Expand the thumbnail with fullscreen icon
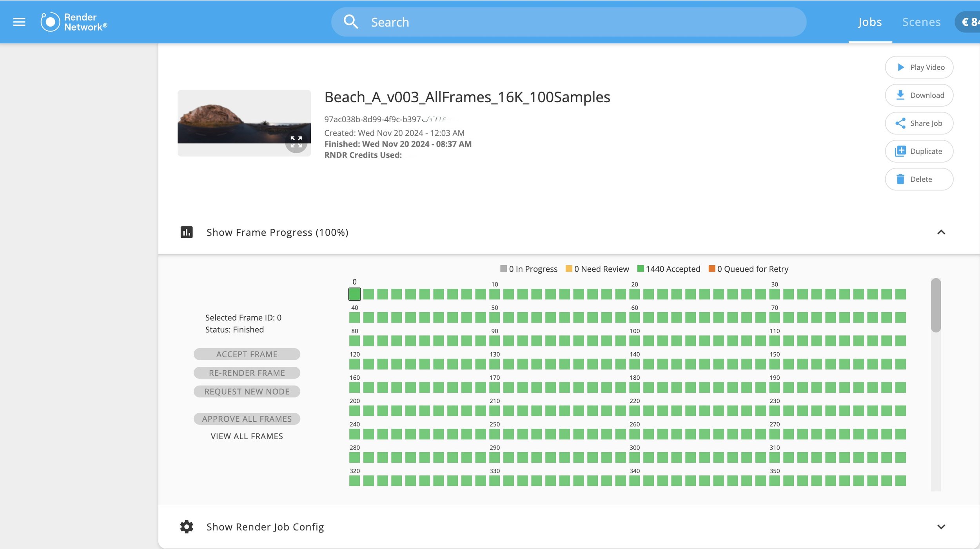 (296, 142)
